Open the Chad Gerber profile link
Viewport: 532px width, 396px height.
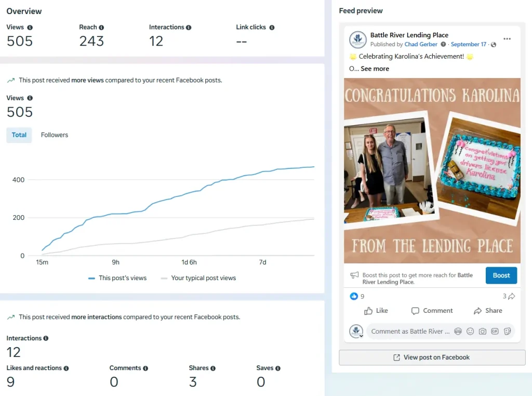421,45
